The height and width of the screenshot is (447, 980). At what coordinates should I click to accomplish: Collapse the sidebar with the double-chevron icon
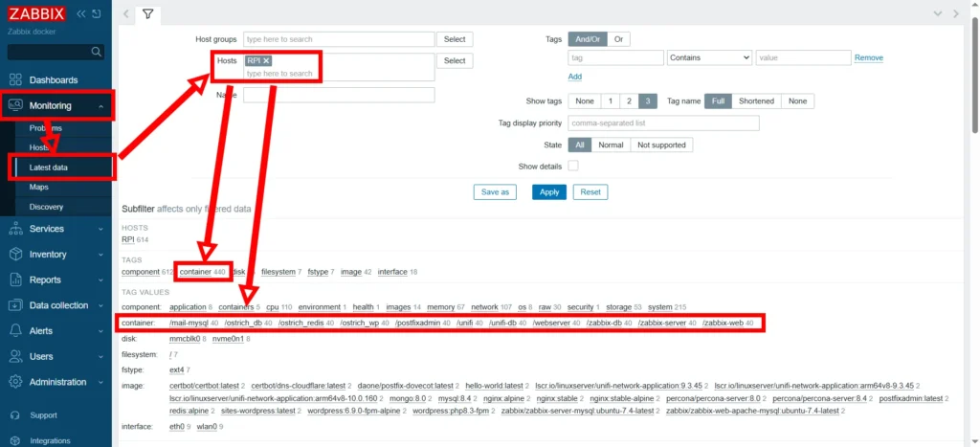pos(81,13)
